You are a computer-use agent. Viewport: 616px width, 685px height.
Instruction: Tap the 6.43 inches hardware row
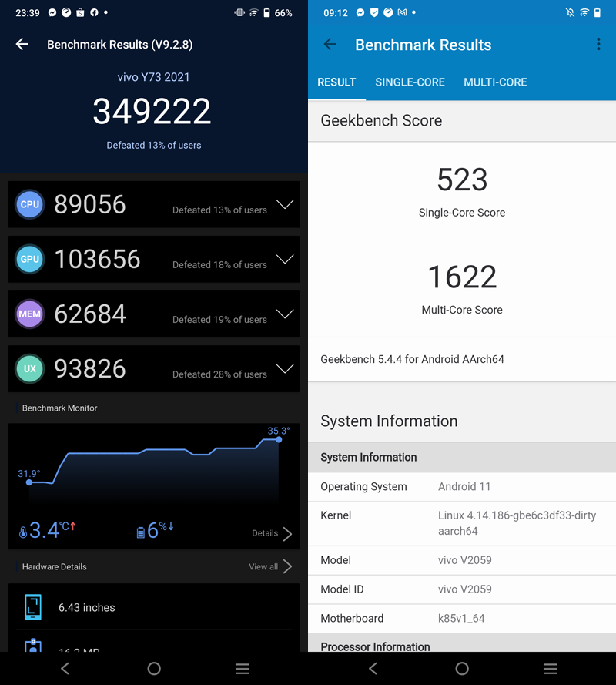click(x=154, y=607)
